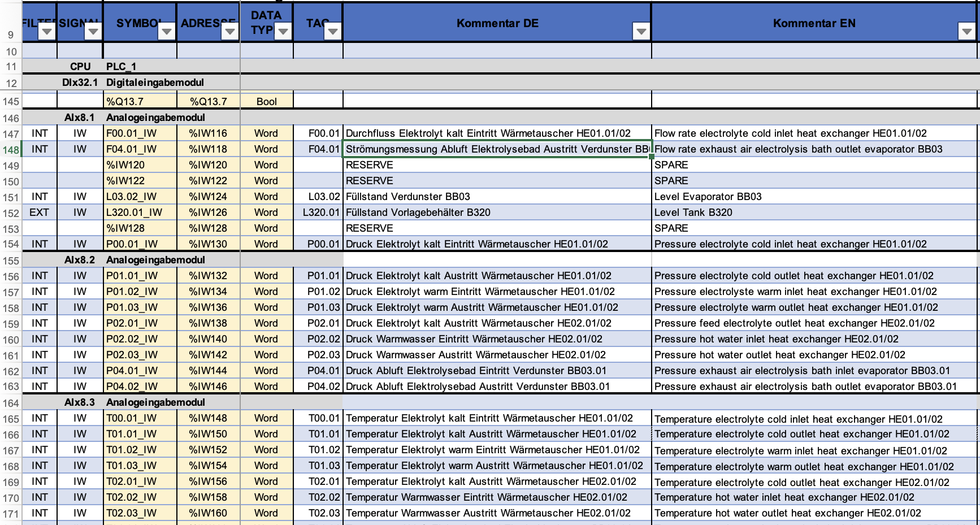Viewport: 980px width, 525px height.
Task: Select the AIx8.1 module label cell
Action: 80,118
